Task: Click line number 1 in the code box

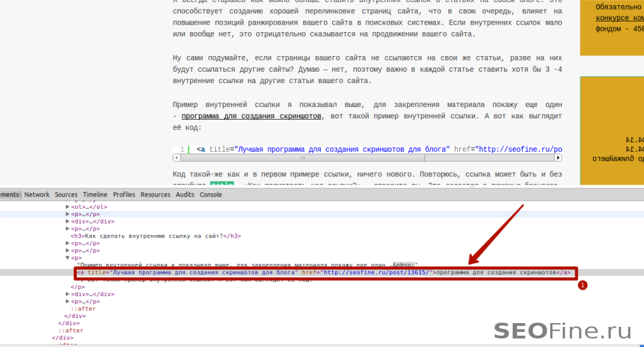Action: coord(182,149)
